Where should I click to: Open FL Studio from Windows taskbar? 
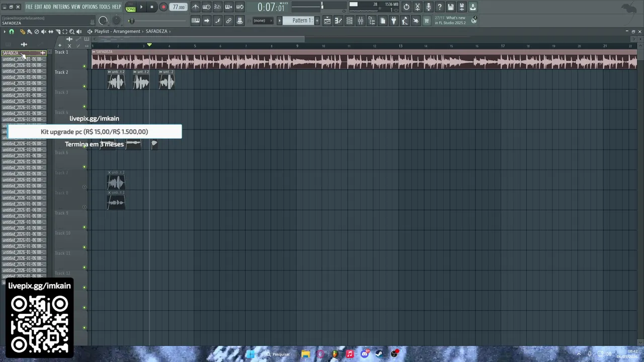(335, 354)
